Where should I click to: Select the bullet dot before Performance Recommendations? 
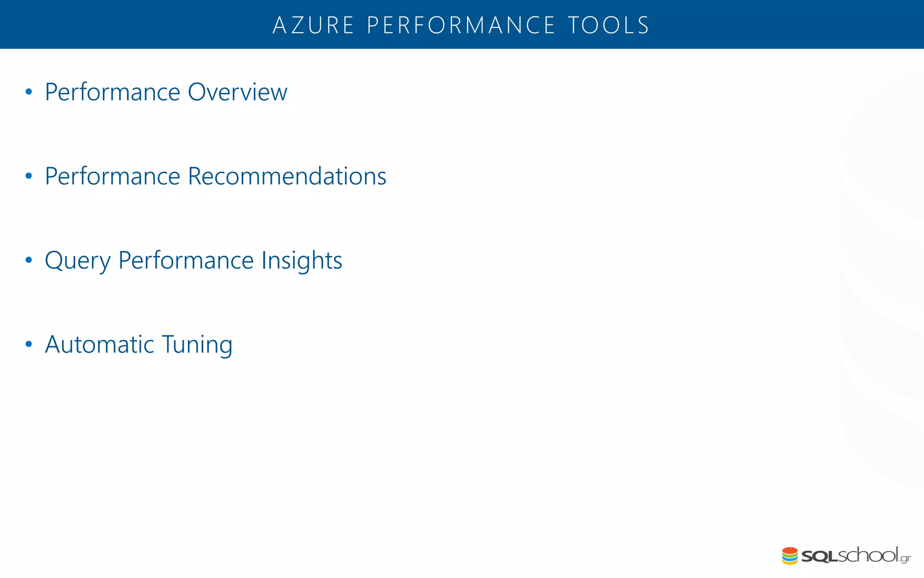tap(29, 176)
